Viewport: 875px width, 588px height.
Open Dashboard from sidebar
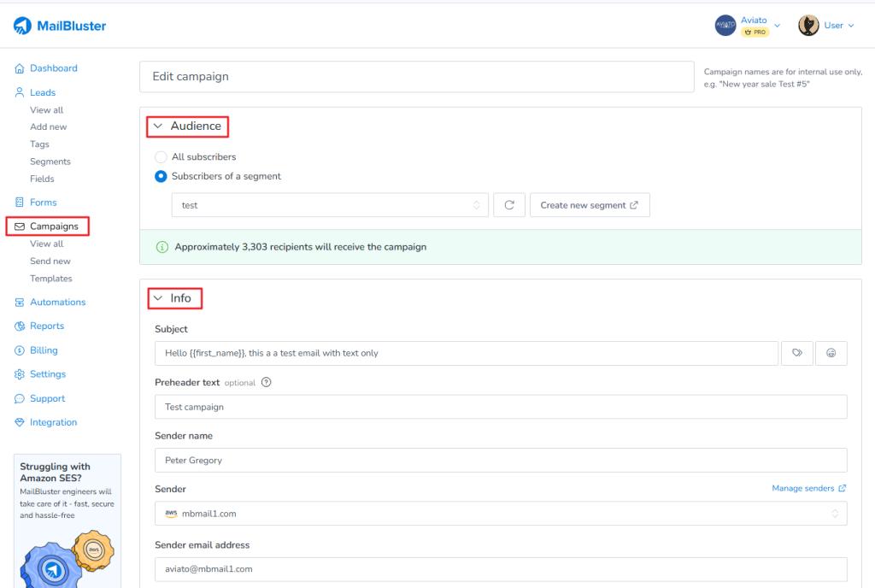tap(54, 68)
